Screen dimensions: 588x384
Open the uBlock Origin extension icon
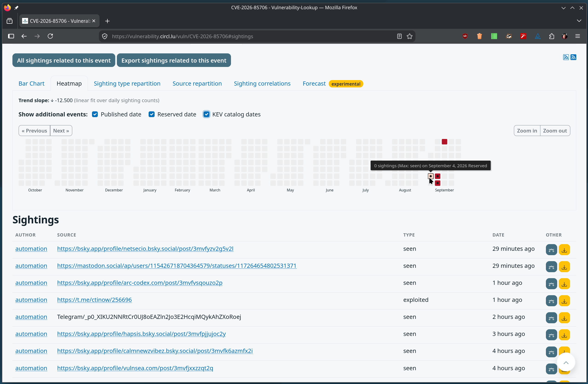465,36
